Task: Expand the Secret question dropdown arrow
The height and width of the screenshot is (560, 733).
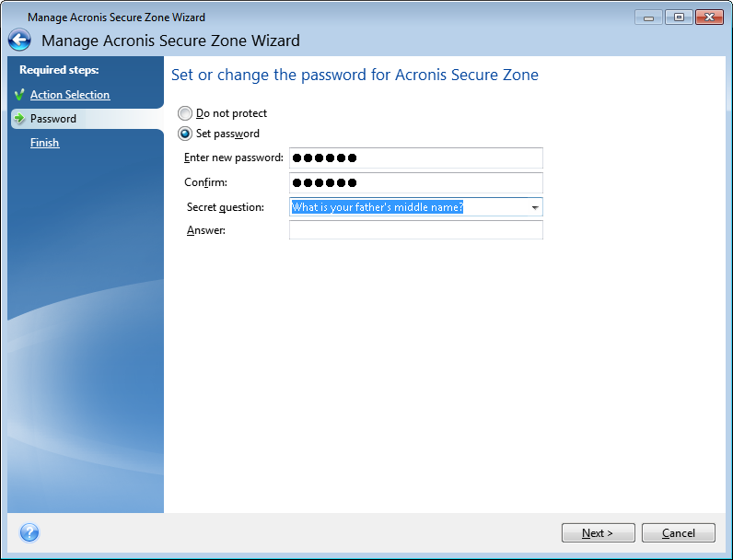Action: click(x=534, y=207)
